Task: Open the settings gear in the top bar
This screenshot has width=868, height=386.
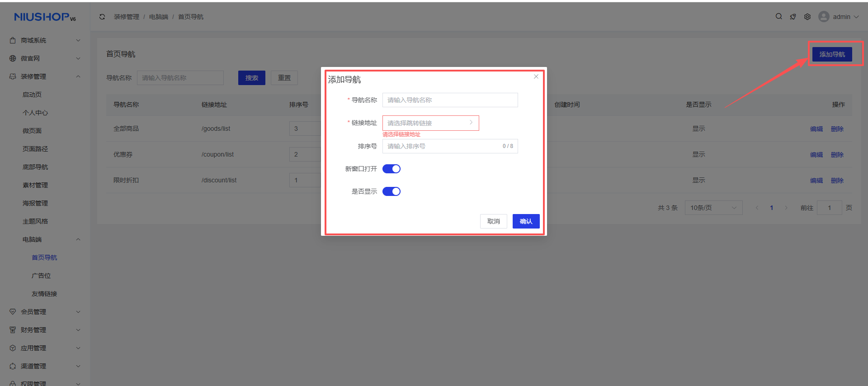Action: (807, 17)
